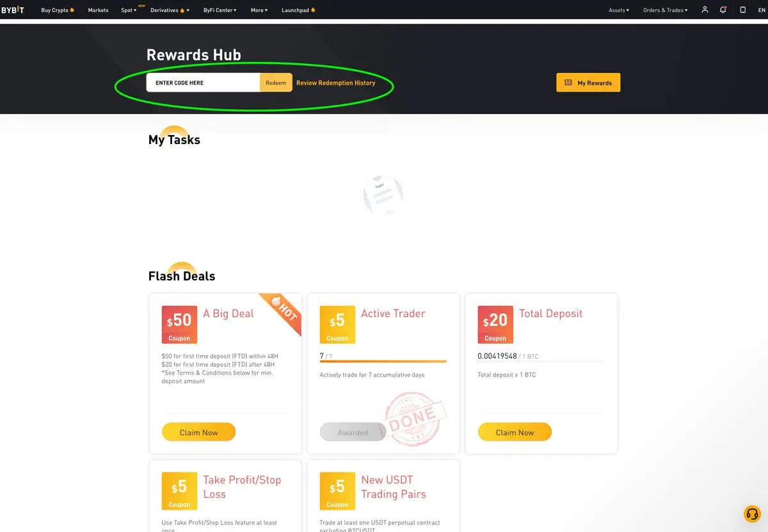Click the Bybit logo
This screenshot has width=768, height=532.
(x=13, y=10)
